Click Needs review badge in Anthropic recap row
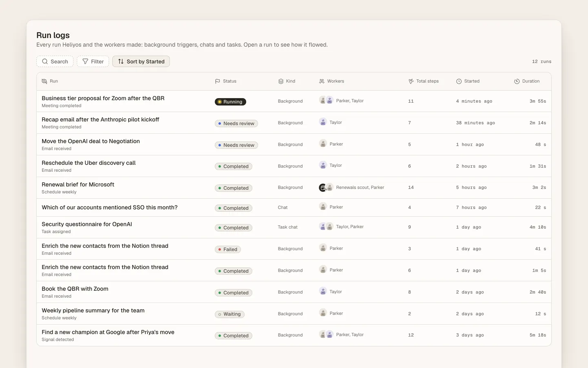This screenshot has height=368, width=588. 236,123
